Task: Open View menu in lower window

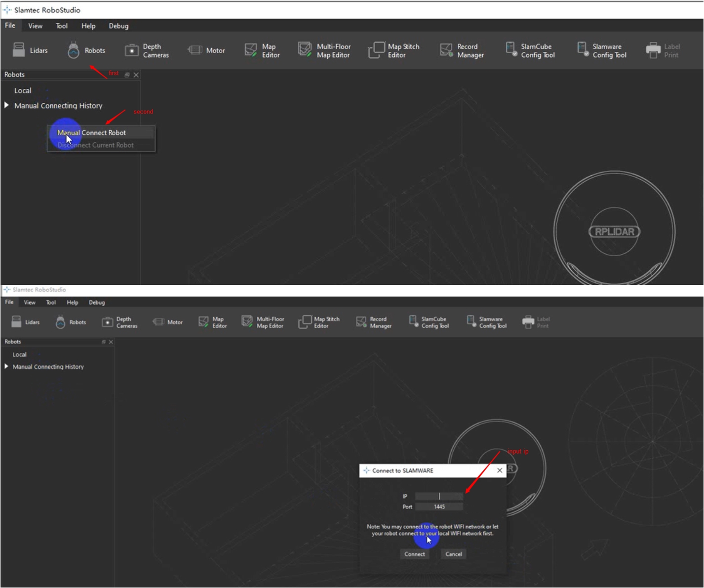Action: 30,302
